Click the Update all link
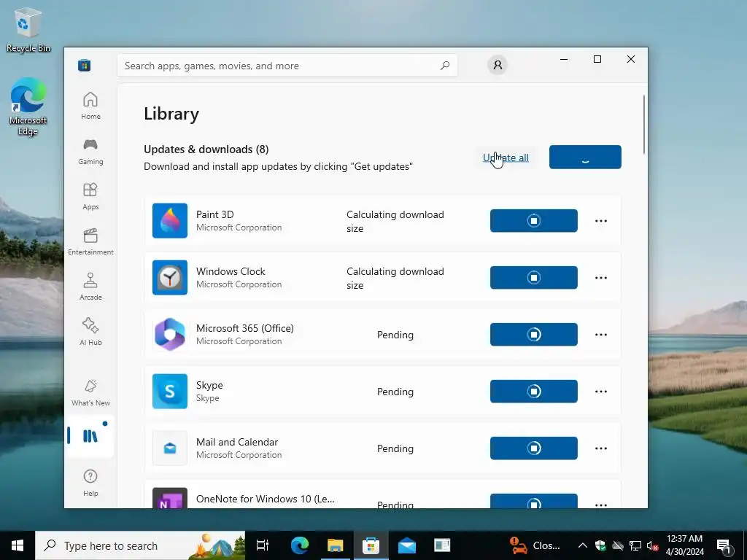The width and height of the screenshot is (747, 560). tap(506, 157)
